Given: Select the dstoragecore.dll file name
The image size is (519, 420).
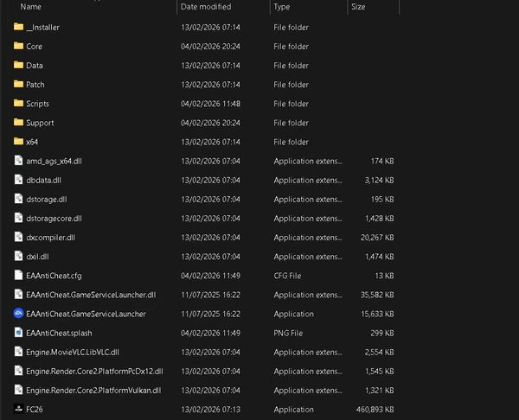Looking at the screenshot, I should coord(54,219).
